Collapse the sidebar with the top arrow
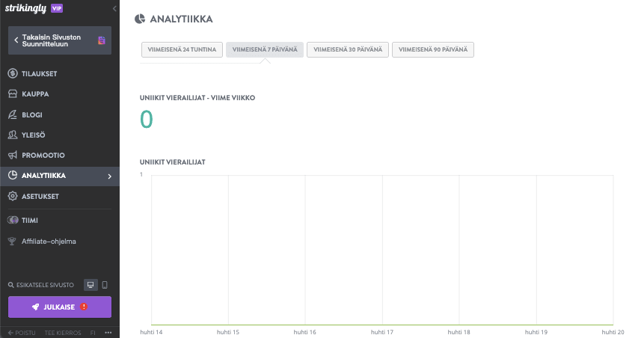644x338 pixels. [114, 8]
